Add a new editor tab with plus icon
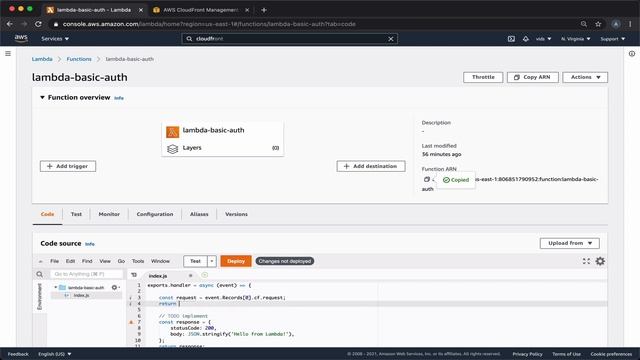640x360 pixels. pos(204,275)
